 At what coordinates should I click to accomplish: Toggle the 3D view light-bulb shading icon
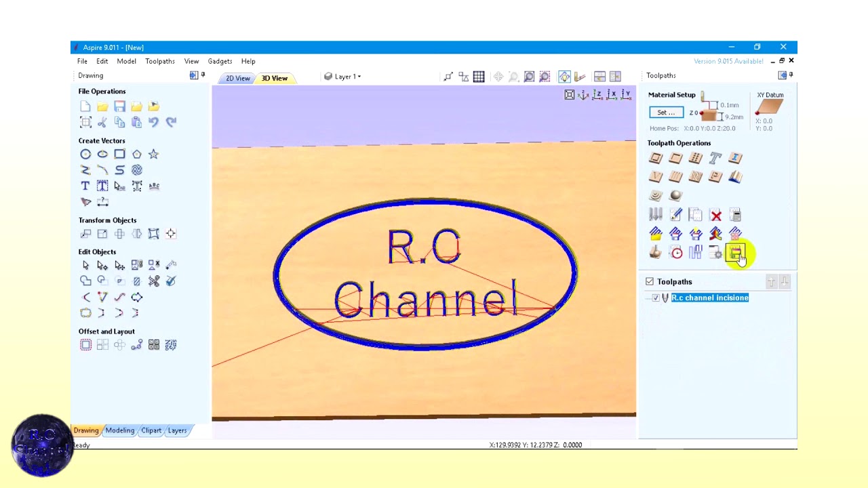(x=564, y=77)
